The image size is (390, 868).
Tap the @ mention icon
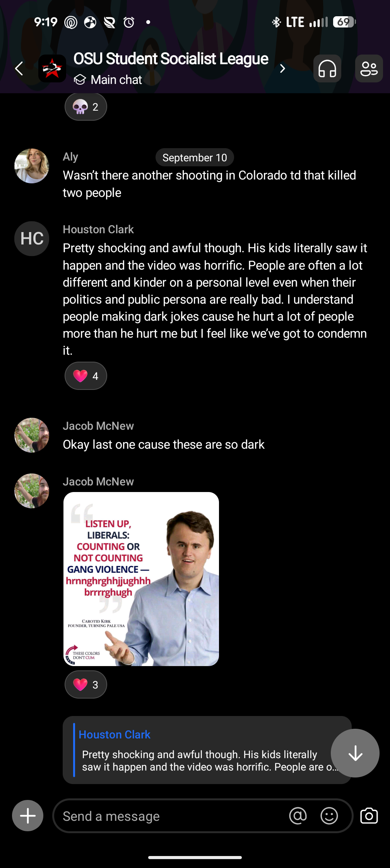[298, 816]
